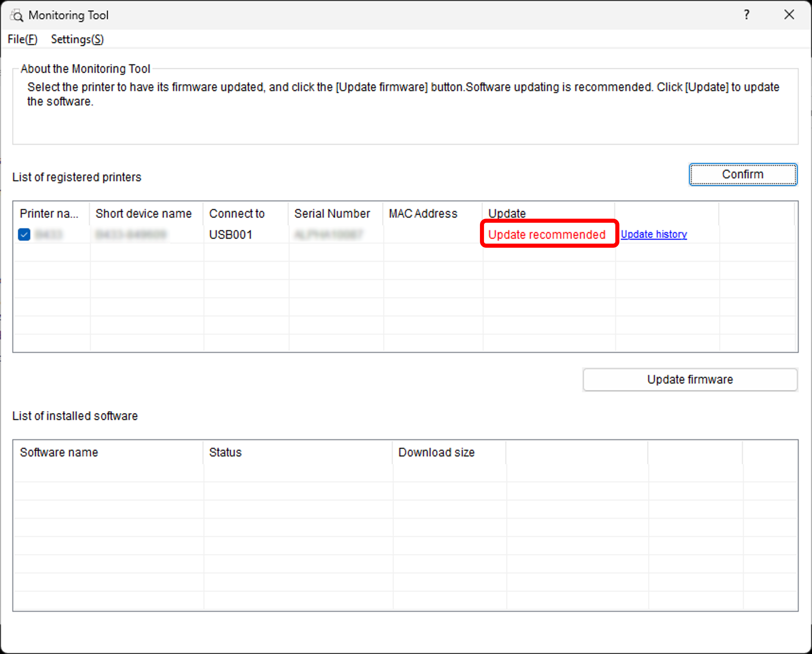Uncheck the registered printer checkbox
The image size is (812, 654).
click(24, 234)
